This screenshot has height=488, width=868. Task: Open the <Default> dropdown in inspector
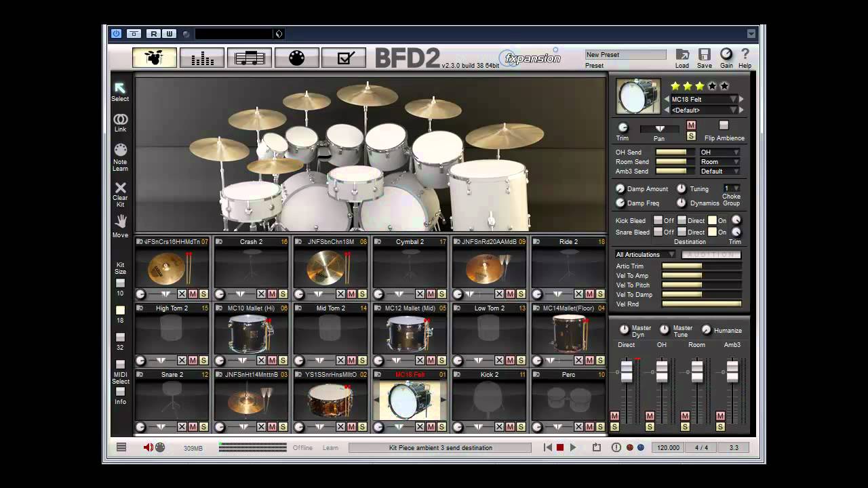pos(704,110)
